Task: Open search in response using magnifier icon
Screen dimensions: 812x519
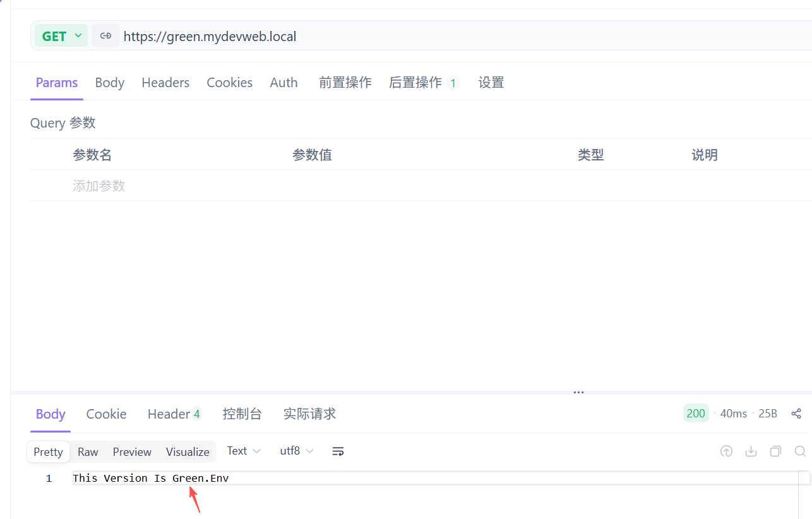Action: tap(800, 451)
